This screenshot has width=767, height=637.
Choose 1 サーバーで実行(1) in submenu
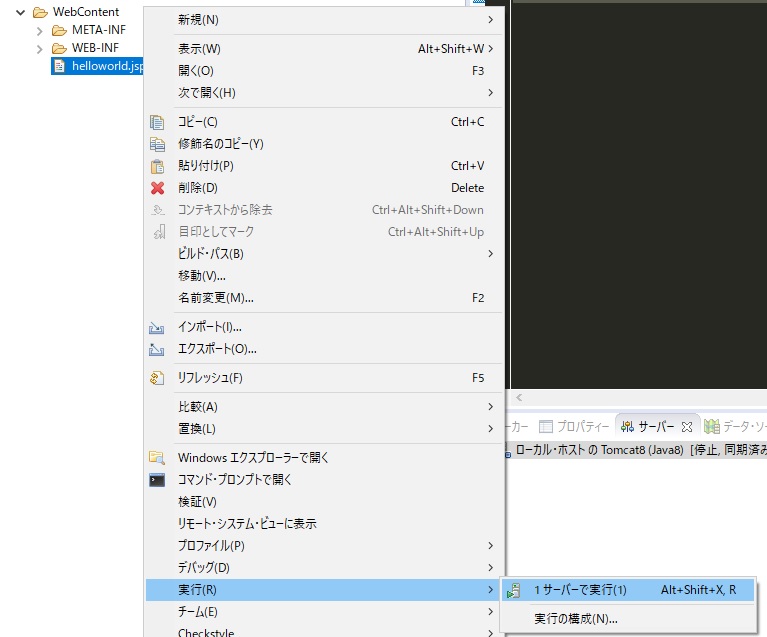tap(628, 590)
